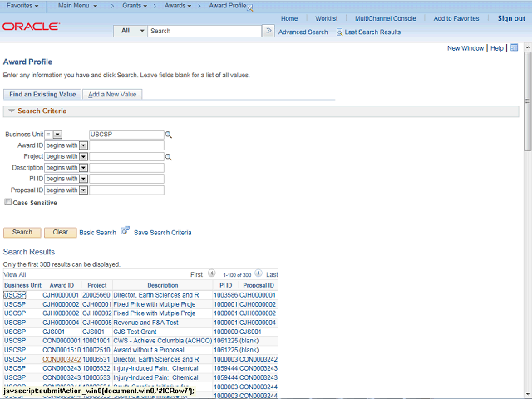Switch to Add a New Value tab
Image resolution: width=532 pixels, height=399 pixels.
[x=112, y=94]
